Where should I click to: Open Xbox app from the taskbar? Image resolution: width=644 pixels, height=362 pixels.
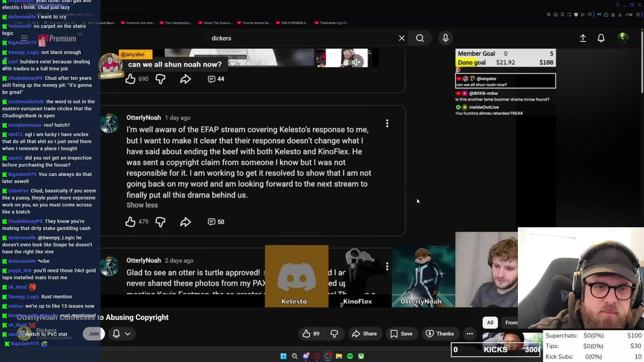361,356
